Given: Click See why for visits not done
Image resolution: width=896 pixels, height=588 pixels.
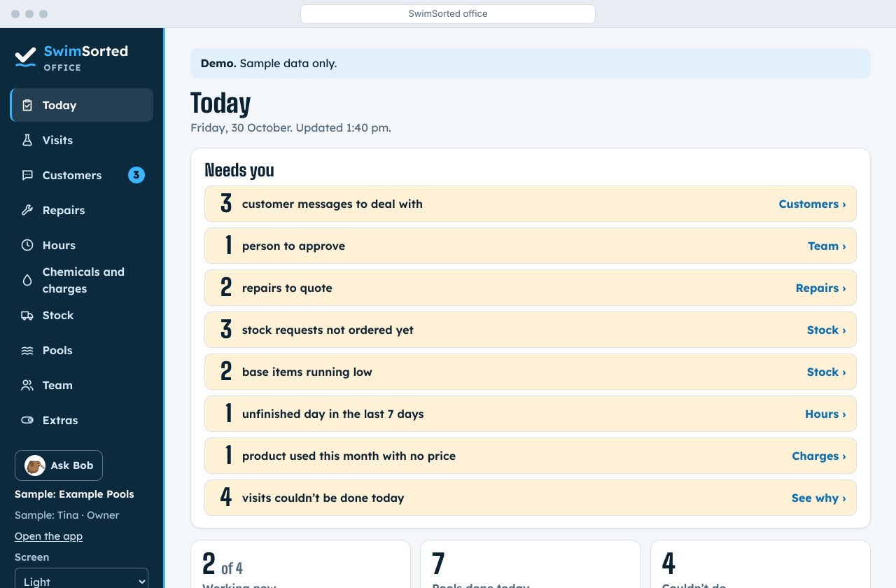Looking at the screenshot, I should pyautogui.click(x=818, y=498).
